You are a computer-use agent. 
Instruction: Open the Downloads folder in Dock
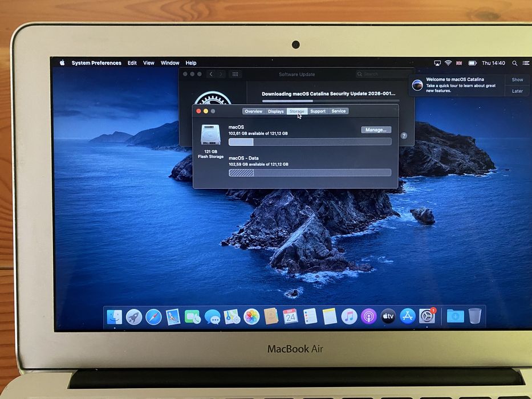coord(455,316)
